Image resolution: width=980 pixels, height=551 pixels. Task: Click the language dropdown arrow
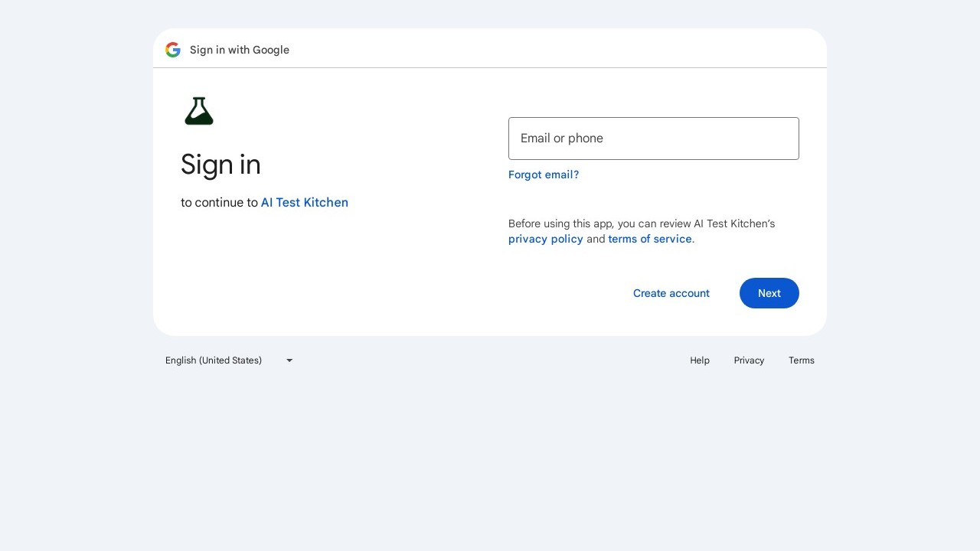pyautogui.click(x=289, y=360)
